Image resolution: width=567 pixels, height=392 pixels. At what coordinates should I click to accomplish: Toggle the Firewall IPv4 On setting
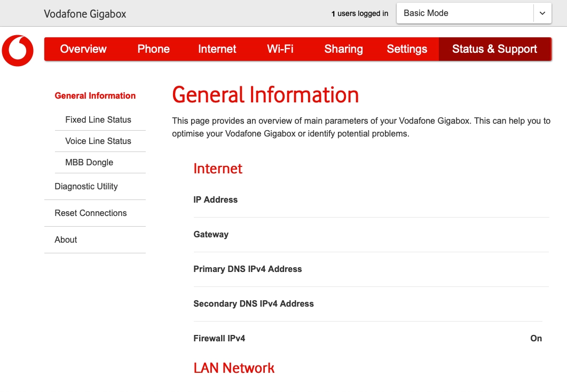point(536,338)
